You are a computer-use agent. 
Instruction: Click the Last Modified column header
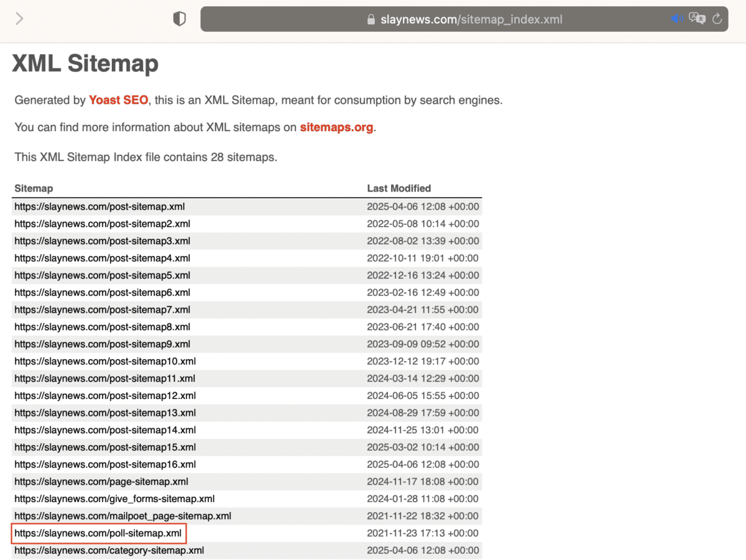(x=399, y=188)
